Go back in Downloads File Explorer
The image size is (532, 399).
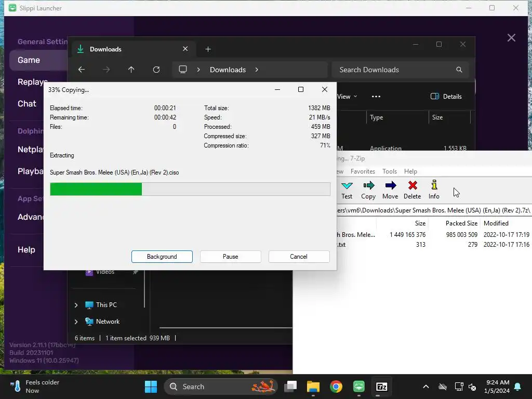82,70
